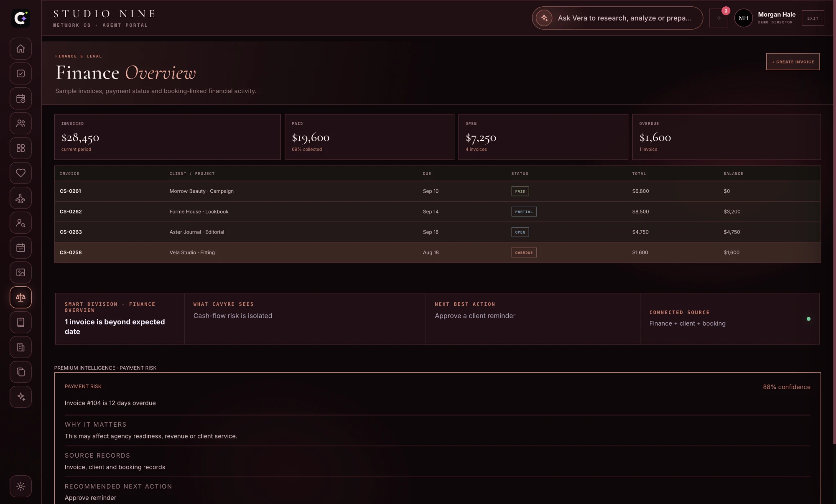Open the tasks checkbox sidebar icon
This screenshot has width=836, height=504.
20,74
